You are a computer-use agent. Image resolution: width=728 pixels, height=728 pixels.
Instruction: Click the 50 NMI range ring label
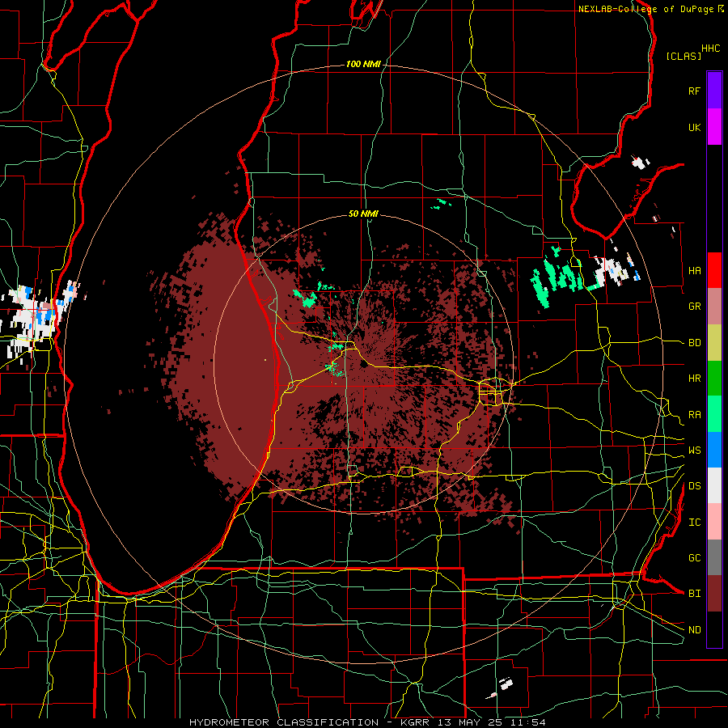click(x=363, y=214)
